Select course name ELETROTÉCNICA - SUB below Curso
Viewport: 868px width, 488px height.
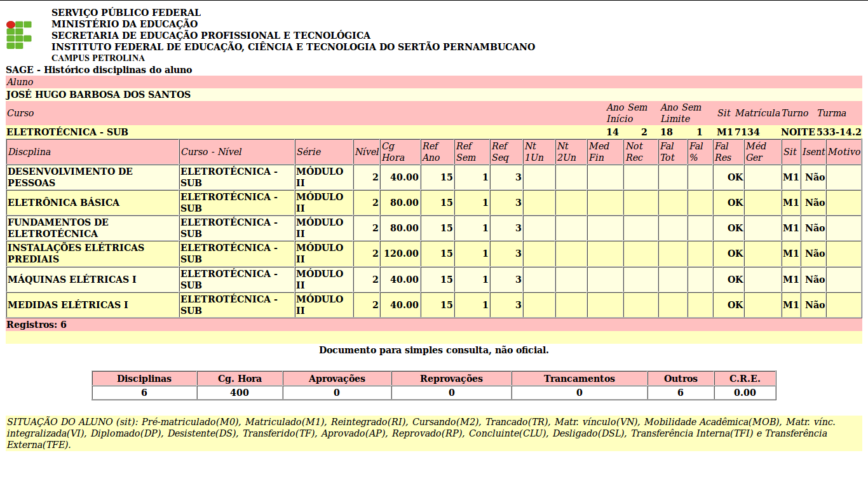[x=67, y=132]
